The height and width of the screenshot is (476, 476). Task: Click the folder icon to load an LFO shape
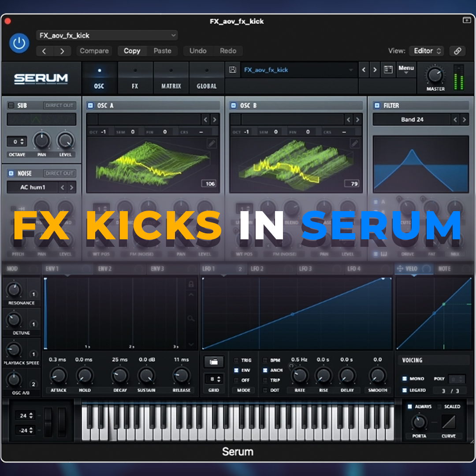point(213,361)
